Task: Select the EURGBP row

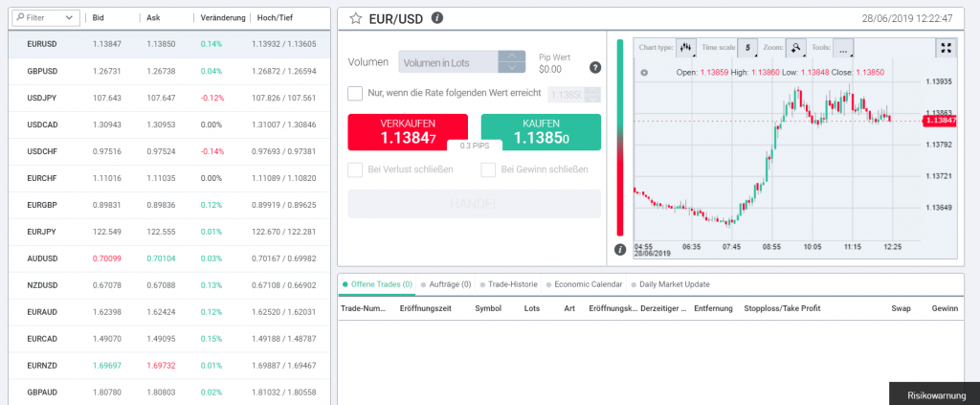Action: [x=169, y=205]
